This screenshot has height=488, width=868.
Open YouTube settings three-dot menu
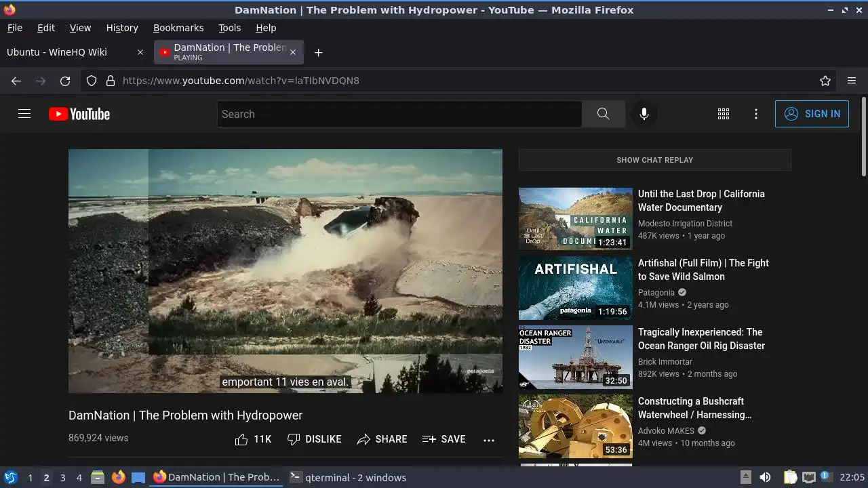pos(756,114)
